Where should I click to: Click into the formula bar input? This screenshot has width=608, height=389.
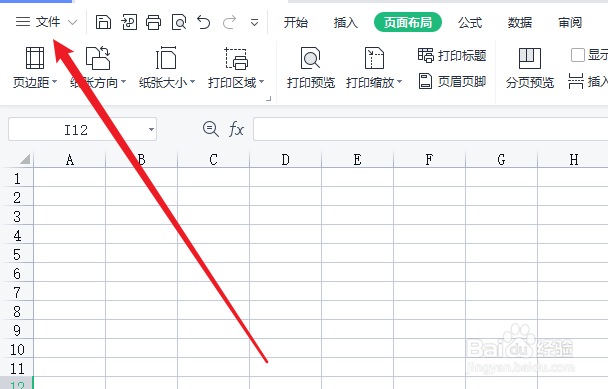coord(430,129)
